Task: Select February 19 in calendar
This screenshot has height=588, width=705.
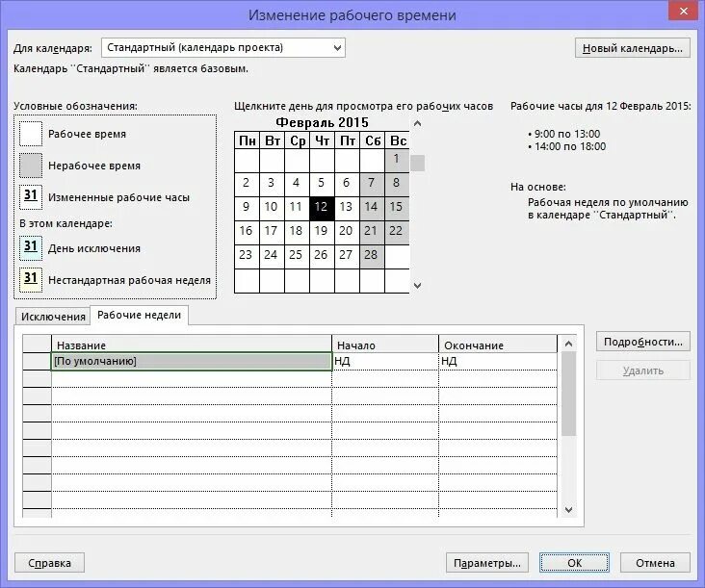Action: (321, 231)
